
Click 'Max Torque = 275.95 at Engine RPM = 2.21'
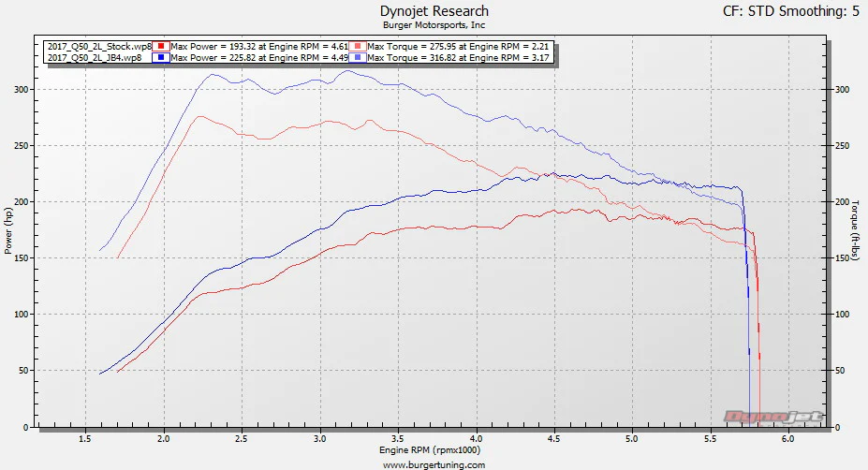click(x=458, y=47)
